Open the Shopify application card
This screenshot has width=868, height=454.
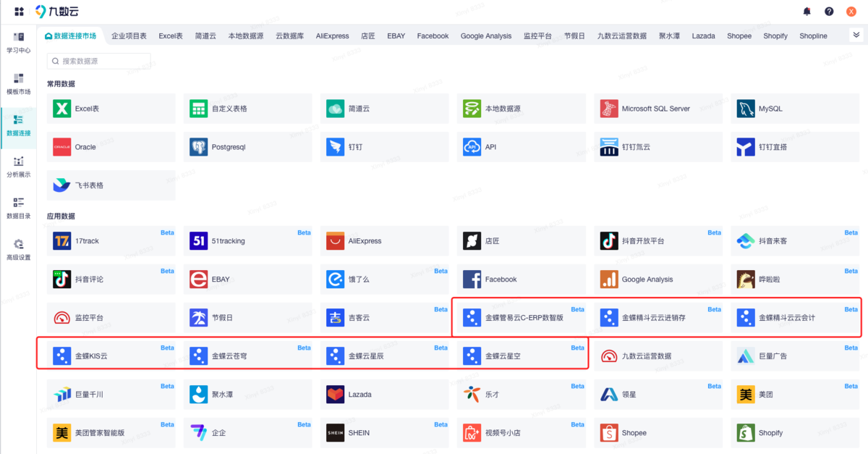pos(795,433)
